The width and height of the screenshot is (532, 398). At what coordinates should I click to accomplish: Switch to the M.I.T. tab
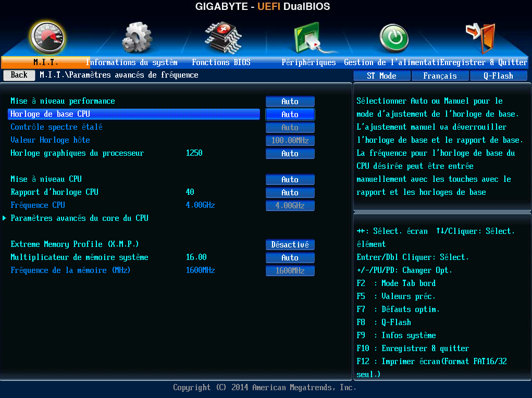click(x=46, y=63)
